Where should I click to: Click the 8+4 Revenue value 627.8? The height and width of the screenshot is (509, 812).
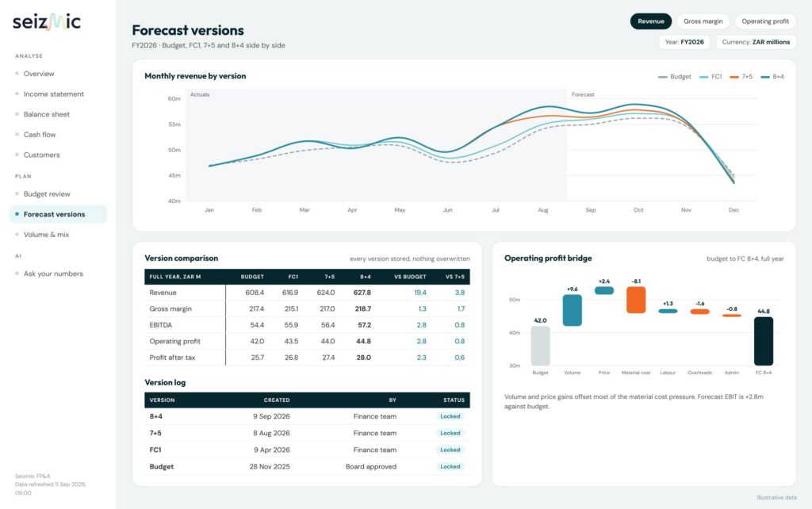pyautogui.click(x=362, y=293)
